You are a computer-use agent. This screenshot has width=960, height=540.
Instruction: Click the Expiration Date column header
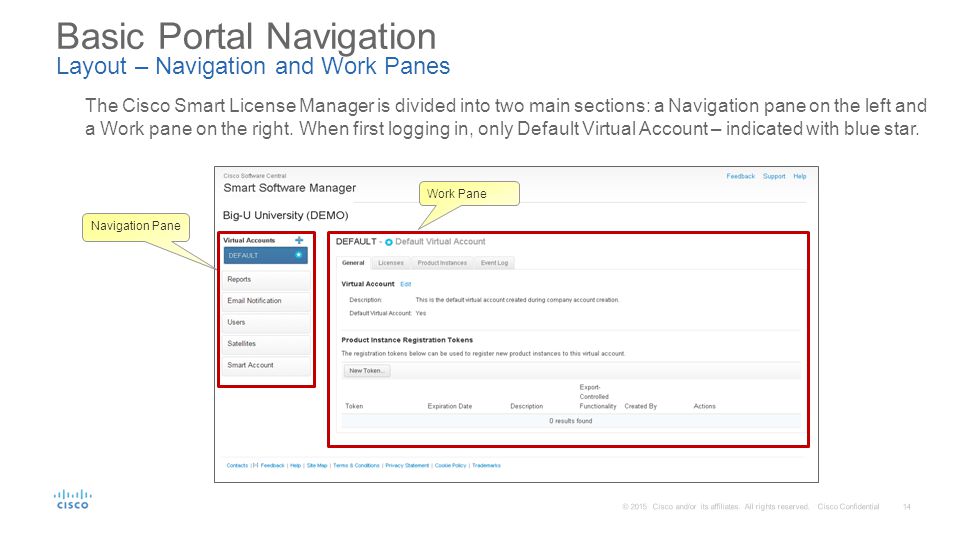[x=450, y=406]
